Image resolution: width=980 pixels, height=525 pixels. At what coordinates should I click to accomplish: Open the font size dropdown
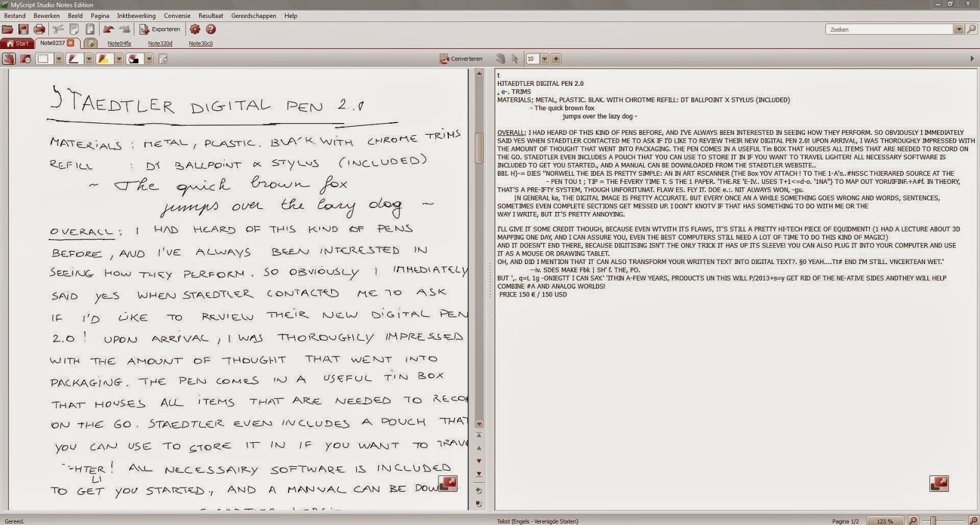tap(544, 59)
